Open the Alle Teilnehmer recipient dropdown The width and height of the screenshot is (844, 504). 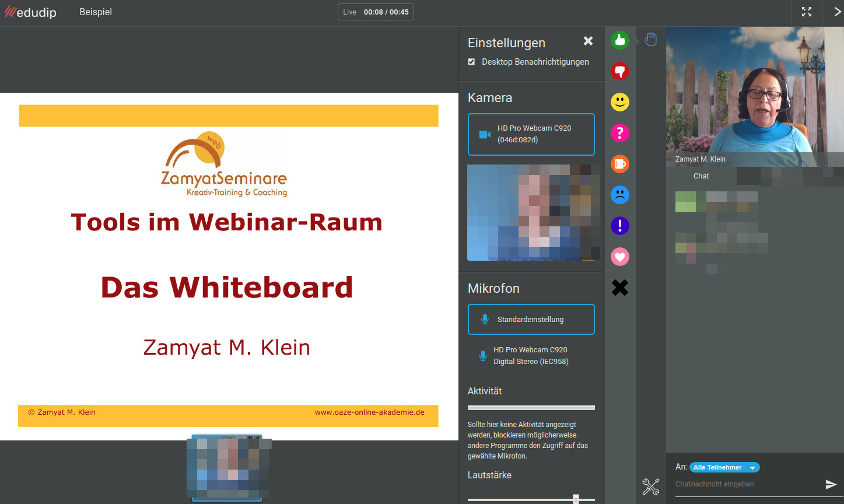[x=724, y=467]
